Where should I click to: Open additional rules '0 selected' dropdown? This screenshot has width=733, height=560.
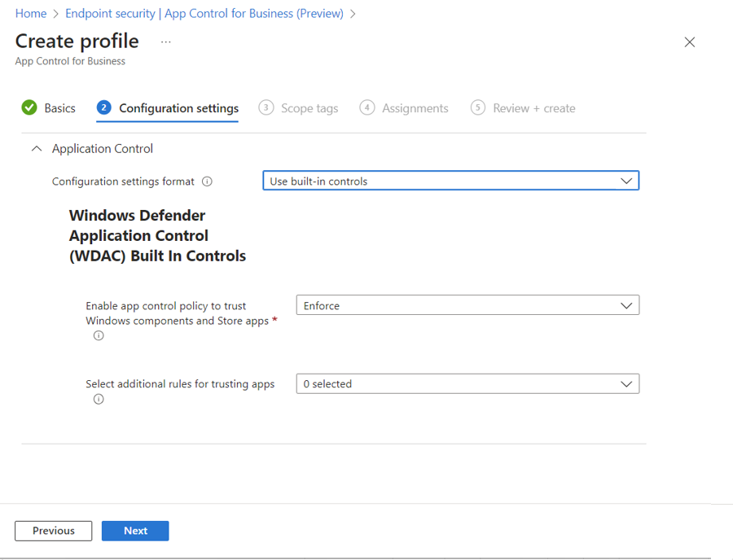click(467, 383)
